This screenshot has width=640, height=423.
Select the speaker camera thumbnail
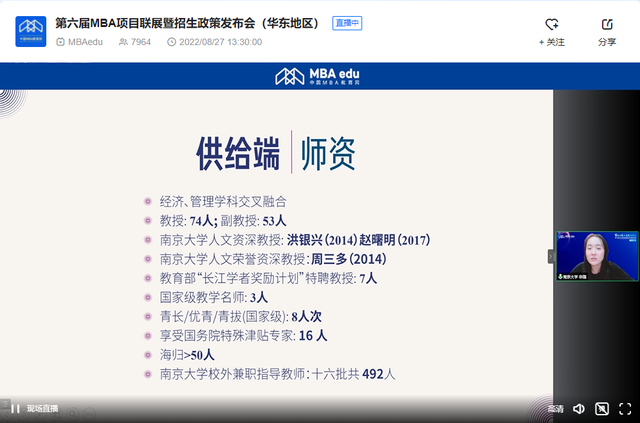(597, 256)
